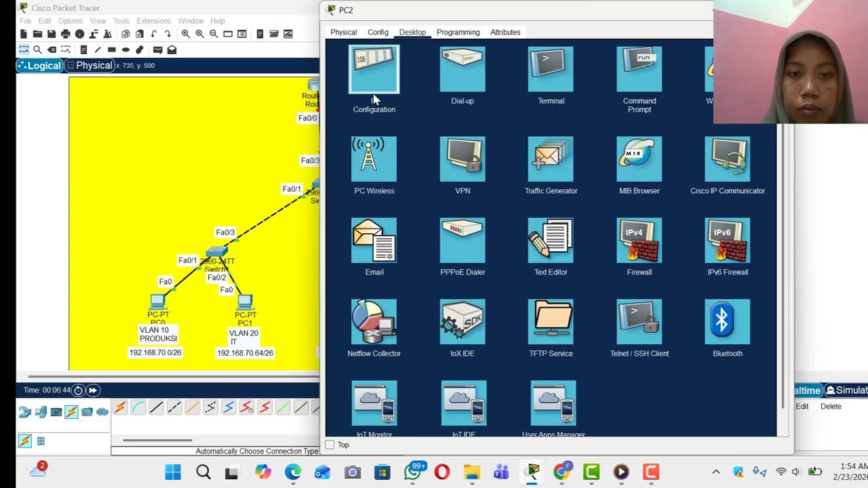Viewport: 868px width, 488px height.
Task: Click the Zoom Out toolbar icon
Action: (214, 34)
